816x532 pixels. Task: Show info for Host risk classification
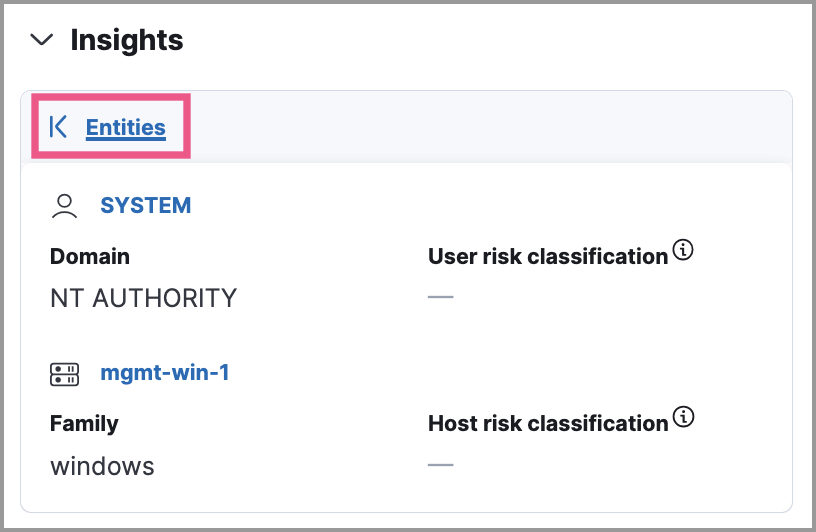click(683, 417)
